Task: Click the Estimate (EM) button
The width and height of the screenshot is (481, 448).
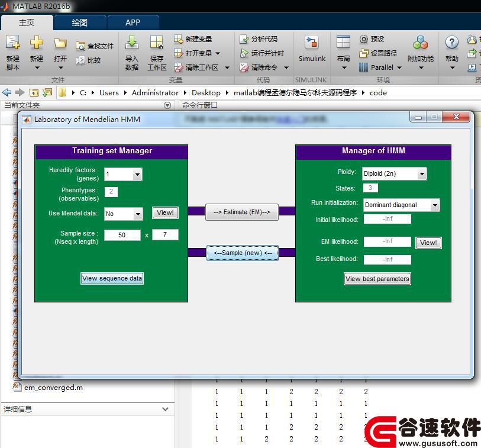Action: coord(242,212)
